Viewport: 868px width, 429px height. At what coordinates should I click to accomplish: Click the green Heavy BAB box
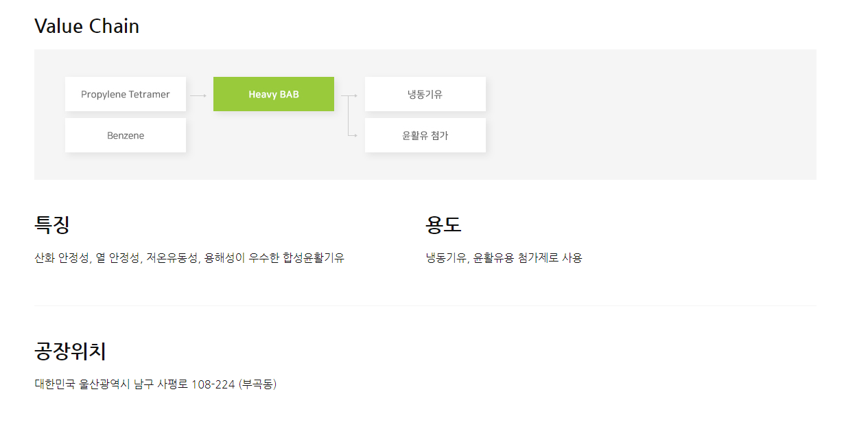point(274,94)
